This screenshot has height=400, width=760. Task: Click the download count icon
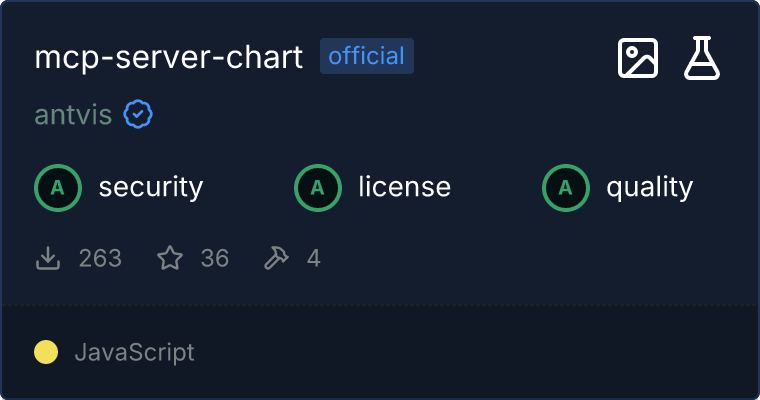(48, 259)
